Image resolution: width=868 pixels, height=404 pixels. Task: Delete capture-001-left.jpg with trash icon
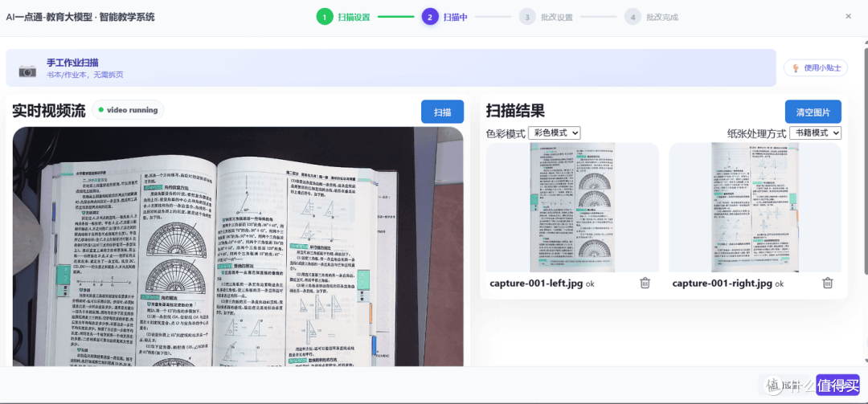645,283
